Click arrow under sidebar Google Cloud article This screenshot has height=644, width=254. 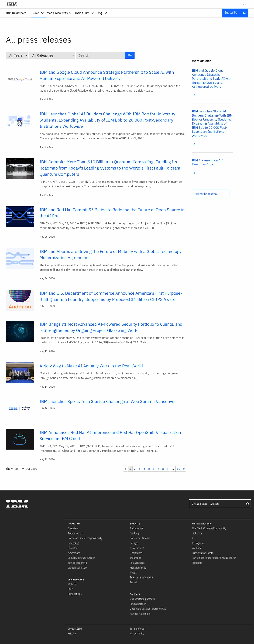coord(194,95)
